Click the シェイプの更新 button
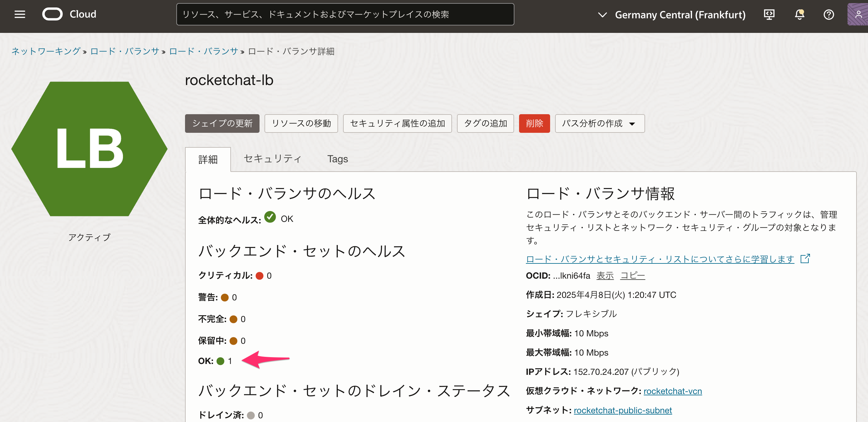 pos(222,123)
